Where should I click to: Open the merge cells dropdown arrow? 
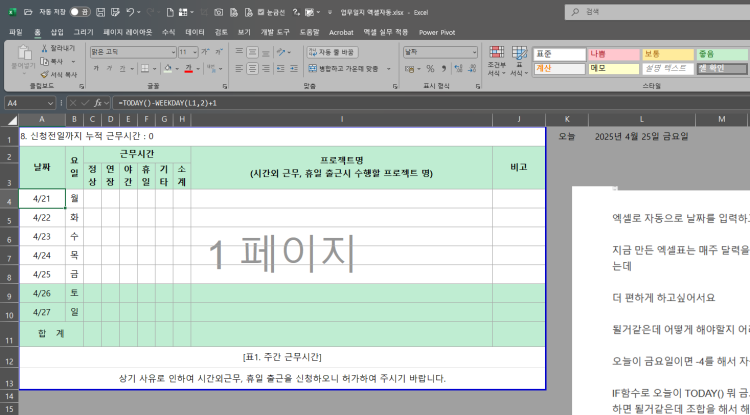coord(388,69)
